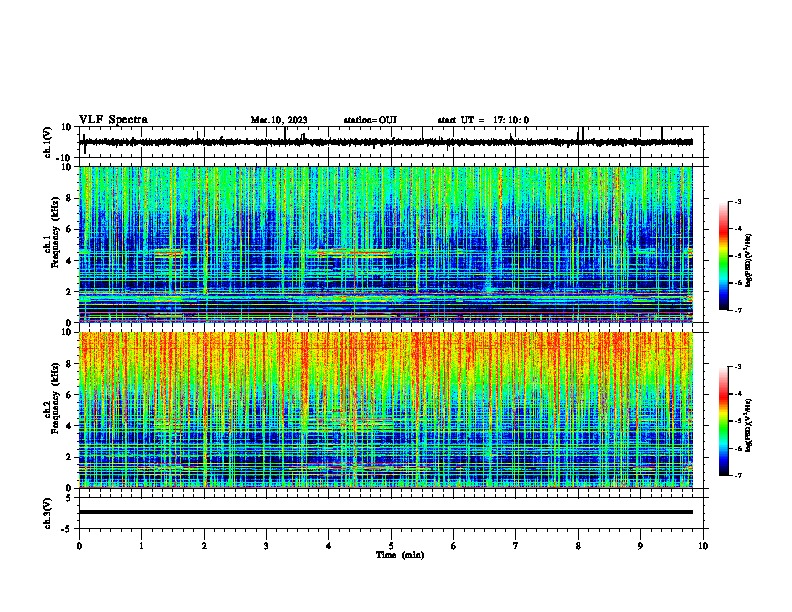Click the "8" tick on ch.1 frequency axis
Screen dimensions: 792x612
tap(69, 198)
